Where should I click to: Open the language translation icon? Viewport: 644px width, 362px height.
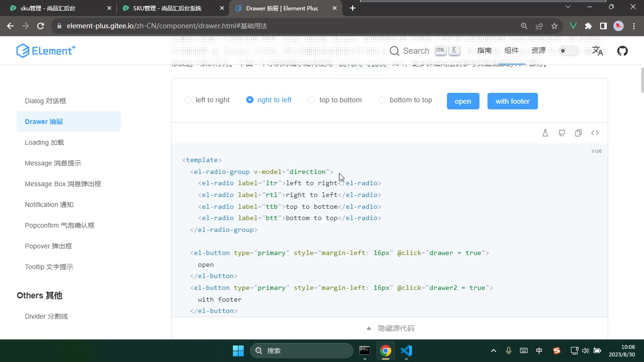point(597,51)
